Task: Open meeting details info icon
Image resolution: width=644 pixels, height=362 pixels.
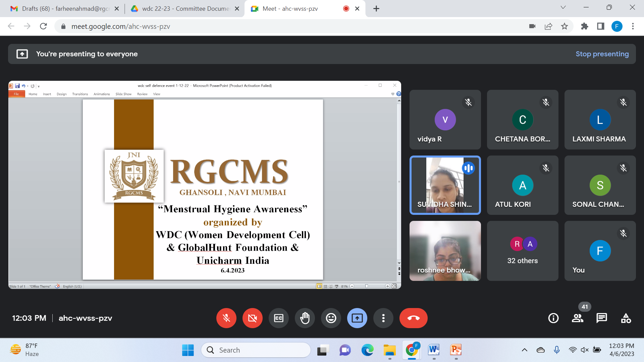Action: 553,318
